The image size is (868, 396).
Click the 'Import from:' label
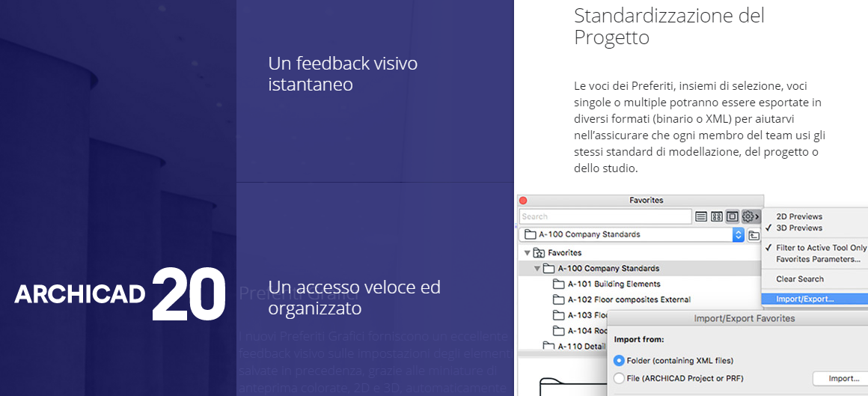click(x=639, y=340)
